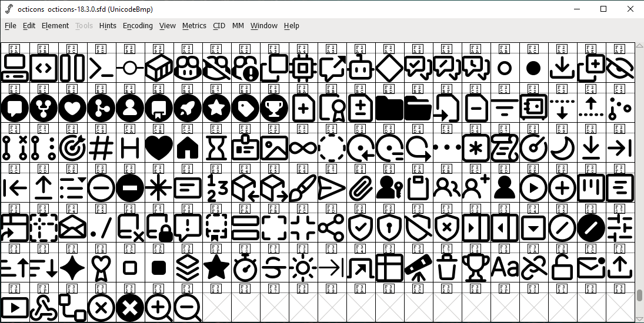Viewport: 644px width, 323px height.
Task: Select the sun glyph
Action: click(x=303, y=268)
